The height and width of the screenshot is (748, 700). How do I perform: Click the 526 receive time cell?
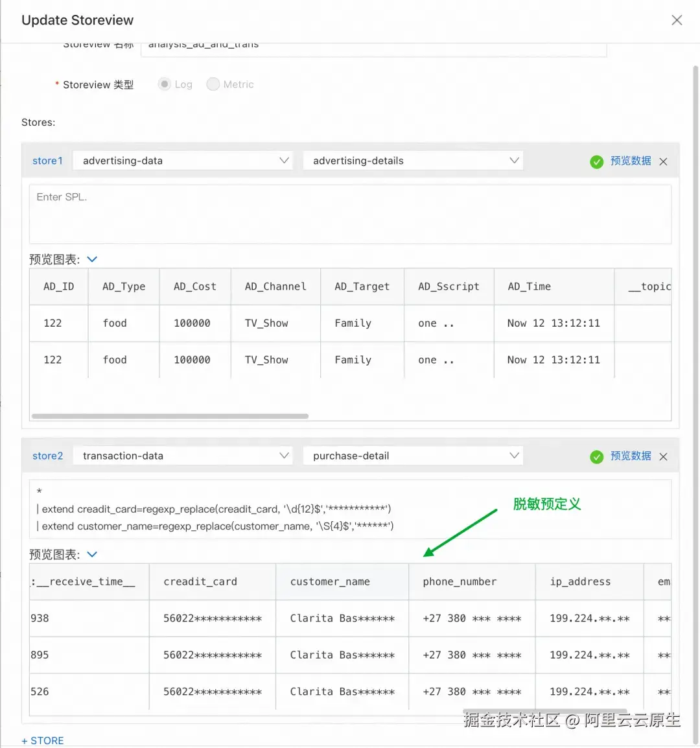89,692
